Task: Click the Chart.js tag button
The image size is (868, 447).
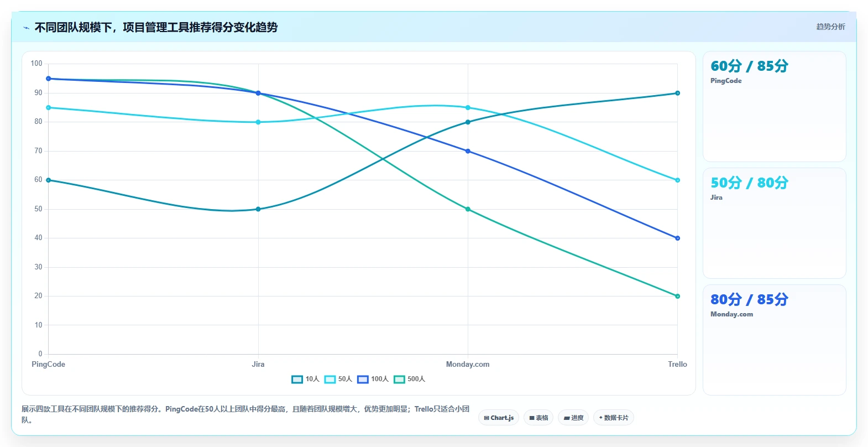Action: 499,418
